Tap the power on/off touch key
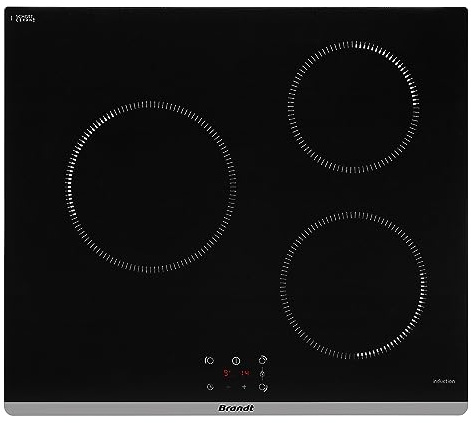Image resolution: width=471 pixels, height=423 pixels. click(x=236, y=361)
